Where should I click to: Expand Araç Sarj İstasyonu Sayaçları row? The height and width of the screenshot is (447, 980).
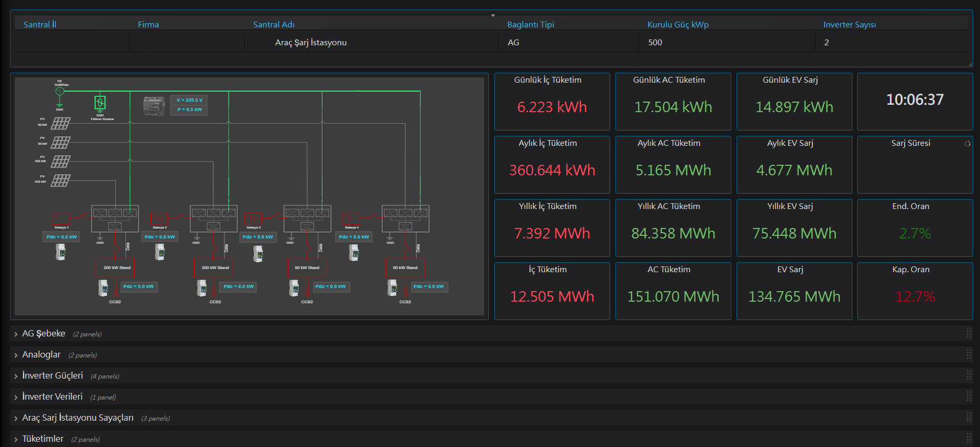77,418
